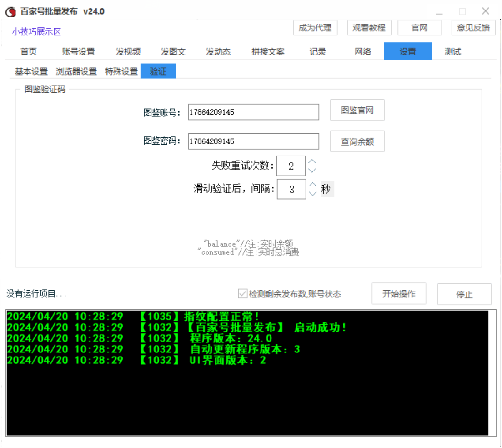The height and width of the screenshot is (448, 502).
Task: Click the 没有运行项目 status text
Action: (36, 294)
